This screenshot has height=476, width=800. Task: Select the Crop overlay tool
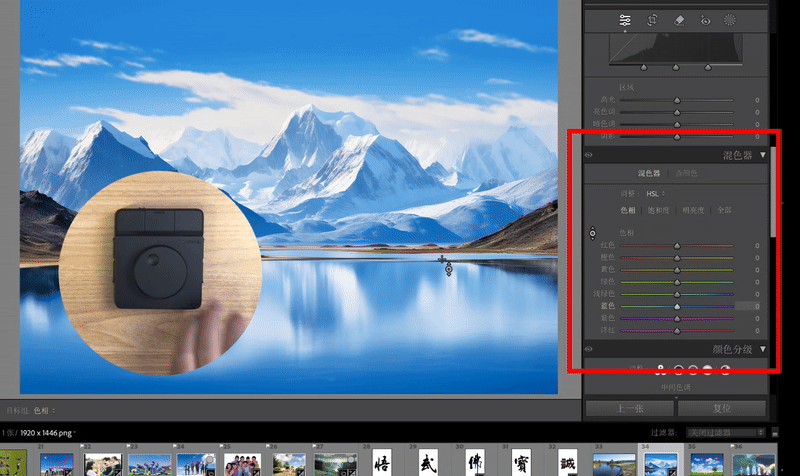(x=652, y=20)
